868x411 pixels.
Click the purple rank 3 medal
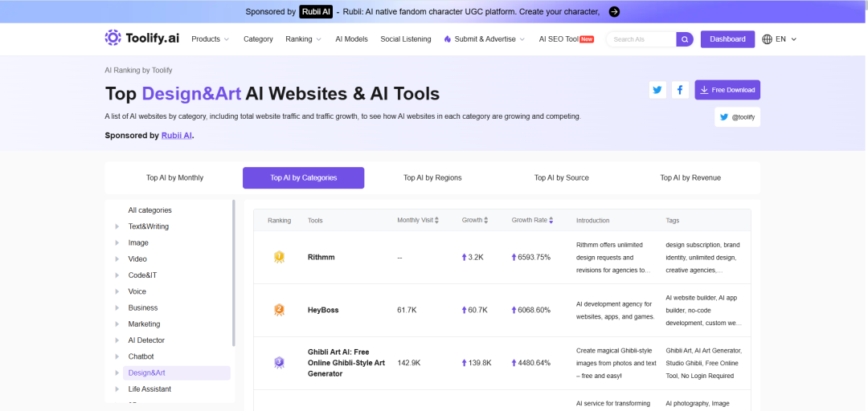[x=279, y=363]
